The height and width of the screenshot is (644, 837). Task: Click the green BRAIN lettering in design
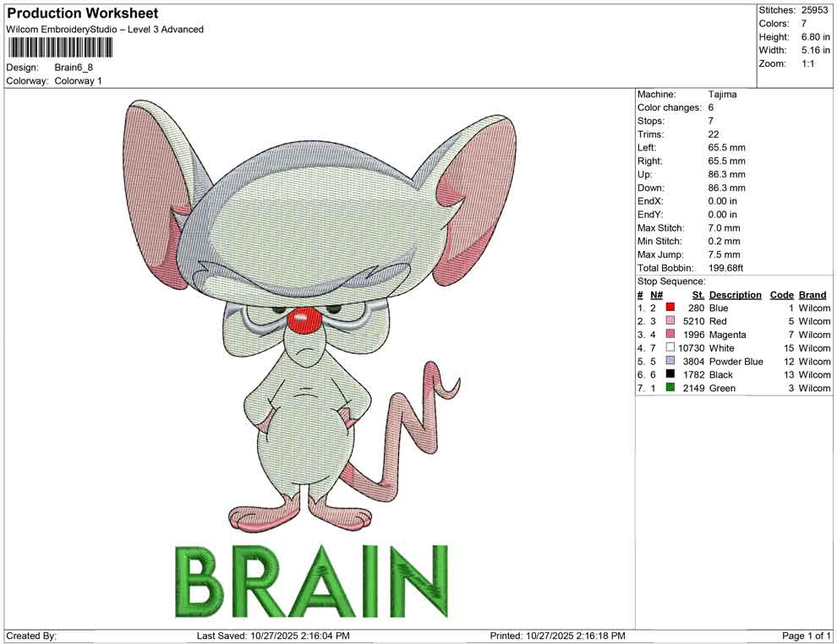pos(312,581)
